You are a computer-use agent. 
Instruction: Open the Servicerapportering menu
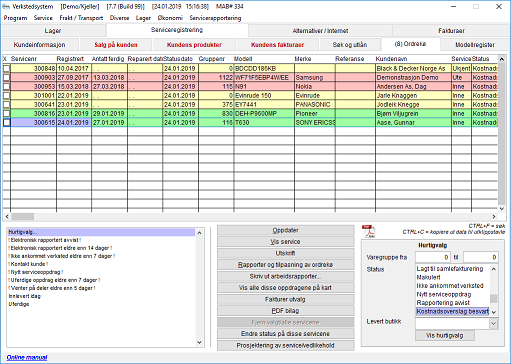pyautogui.click(x=215, y=18)
